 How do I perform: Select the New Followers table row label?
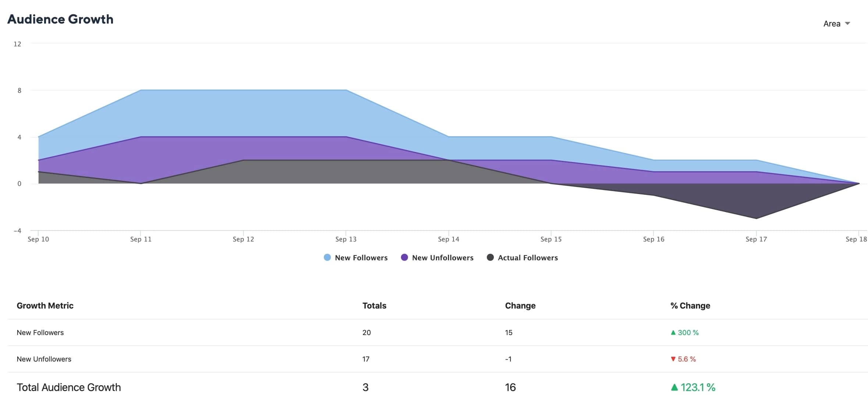[40, 332]
